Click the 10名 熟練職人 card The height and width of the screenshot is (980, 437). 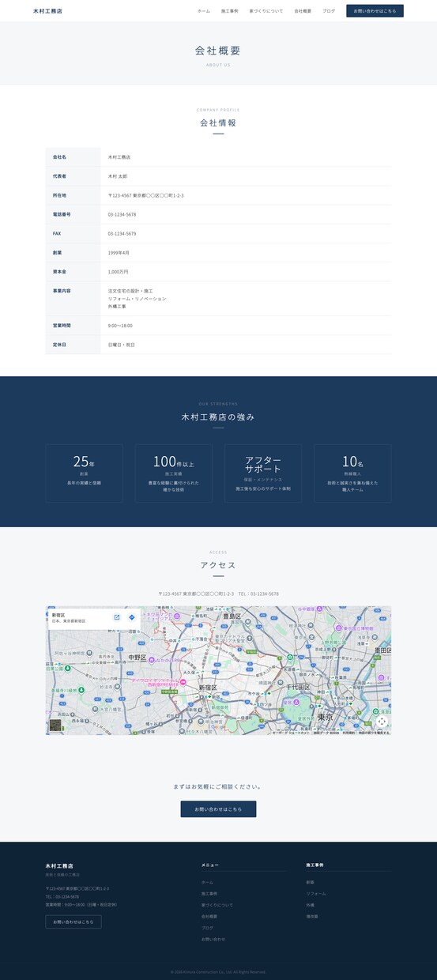[352, 473]
